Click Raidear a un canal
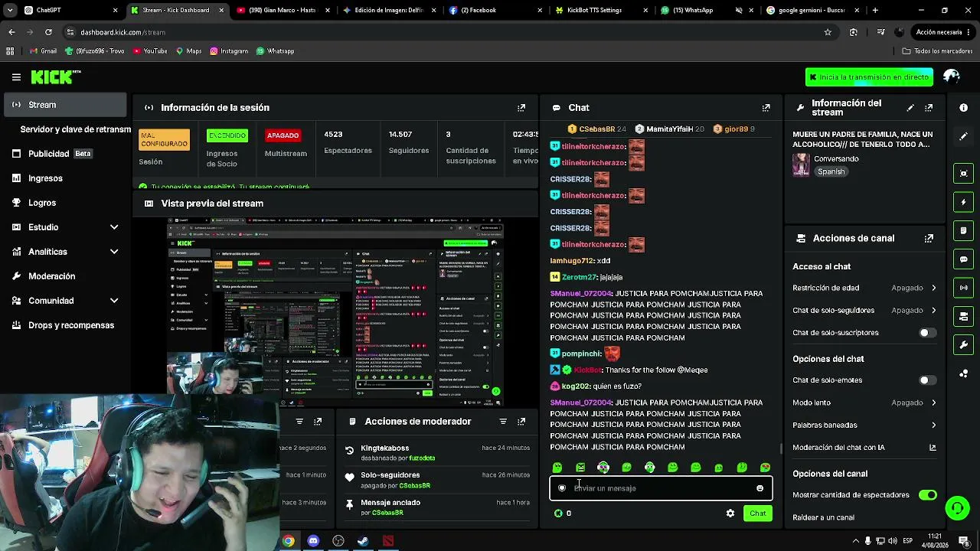 pos(824,517)
